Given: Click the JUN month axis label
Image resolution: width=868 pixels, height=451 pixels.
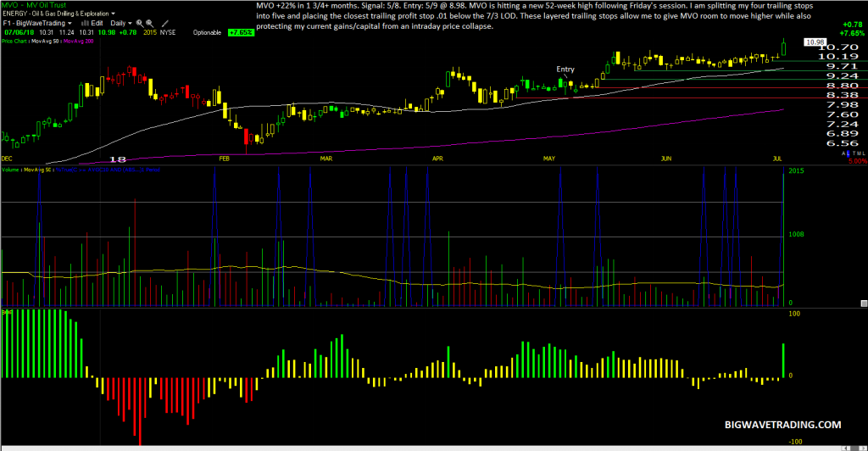Looking at the screenshot, I should 666,159.
